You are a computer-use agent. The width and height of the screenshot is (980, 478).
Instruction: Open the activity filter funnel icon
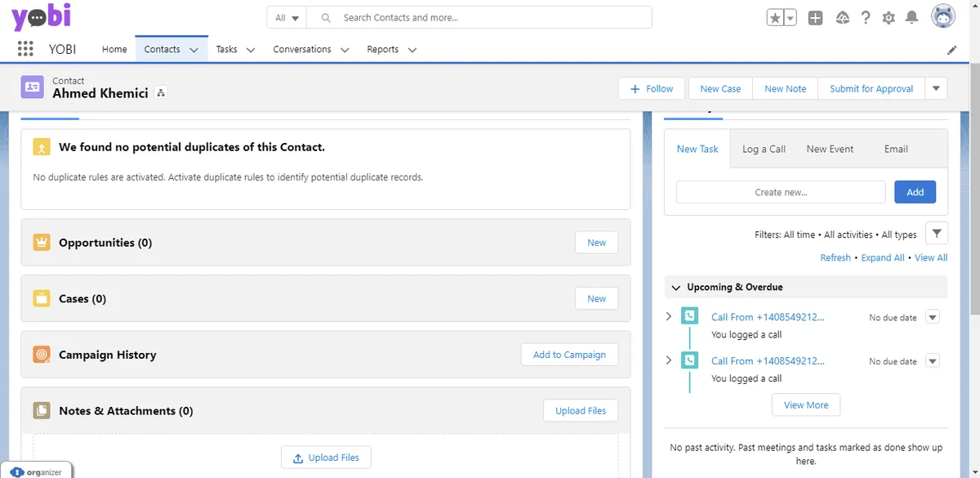937,234
